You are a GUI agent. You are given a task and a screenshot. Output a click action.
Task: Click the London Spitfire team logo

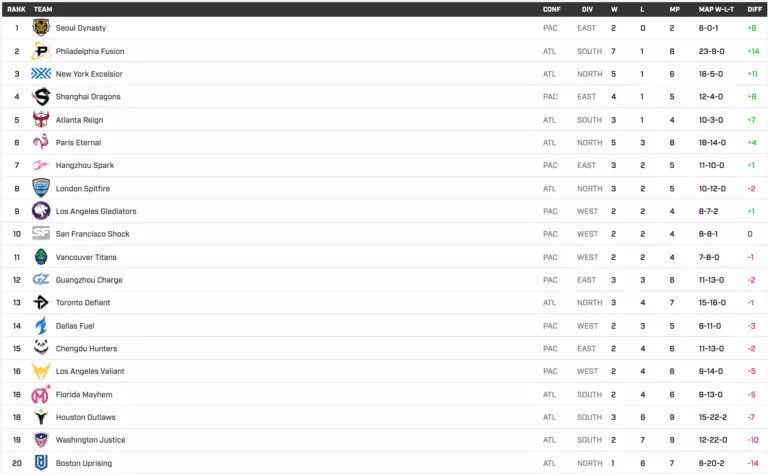[41, 188]
